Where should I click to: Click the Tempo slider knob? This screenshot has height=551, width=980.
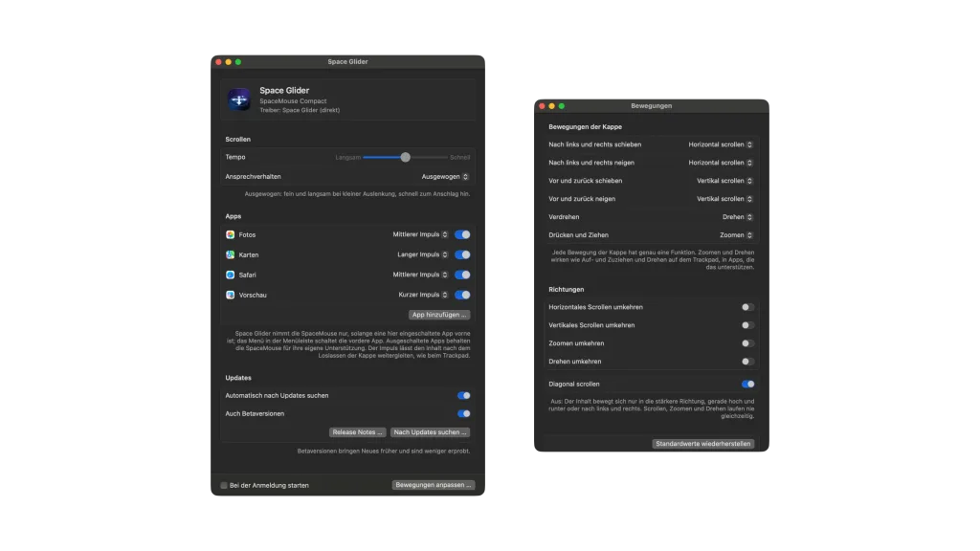(406, 158)
